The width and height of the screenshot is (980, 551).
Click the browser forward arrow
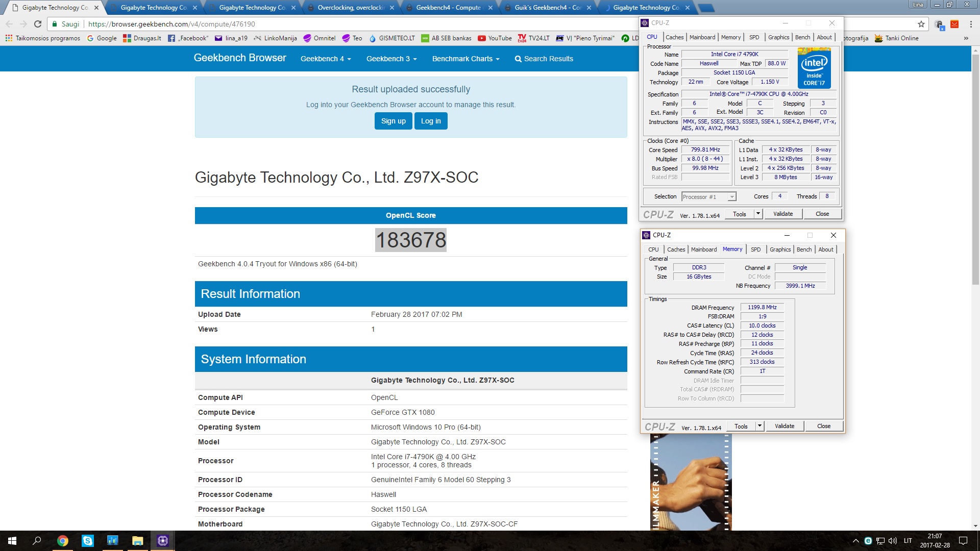23,24
